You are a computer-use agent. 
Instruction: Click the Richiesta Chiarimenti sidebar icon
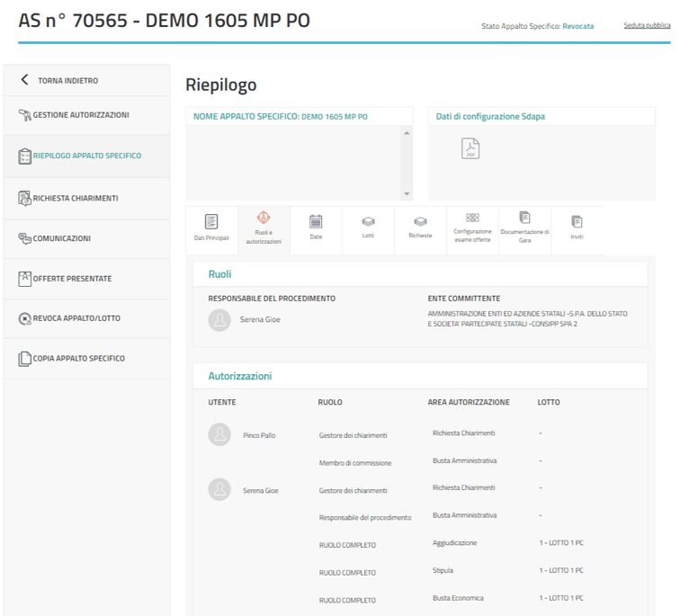(24, 198)
